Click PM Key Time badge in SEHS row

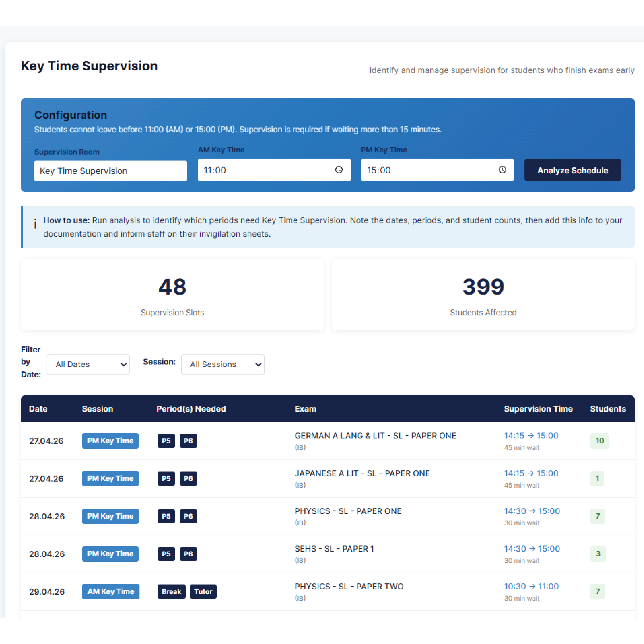[110, 554]
